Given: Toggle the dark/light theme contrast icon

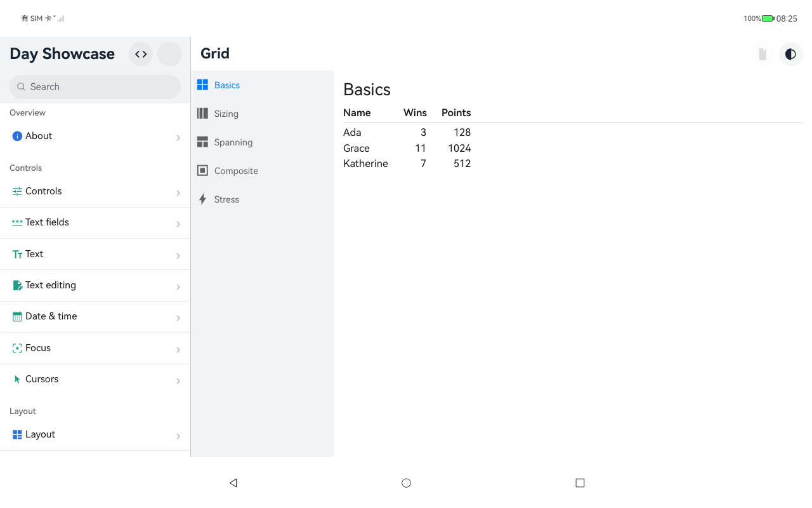Looking at the screenshot, I should (x=790, y=54).
